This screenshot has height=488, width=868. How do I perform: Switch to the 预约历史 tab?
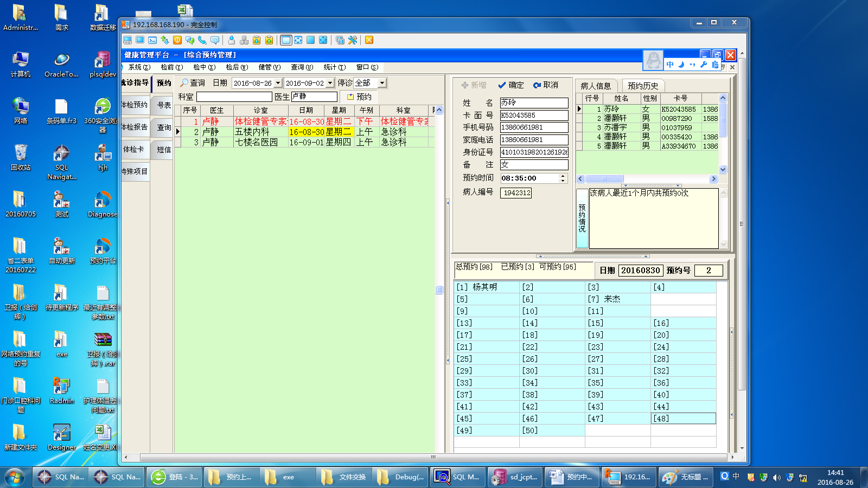tap(643, 86)
